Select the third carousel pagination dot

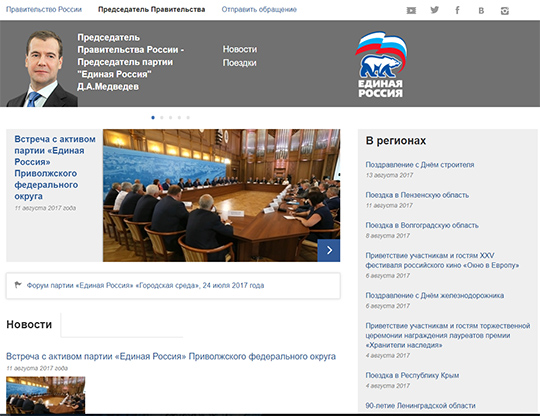[170, 118]
